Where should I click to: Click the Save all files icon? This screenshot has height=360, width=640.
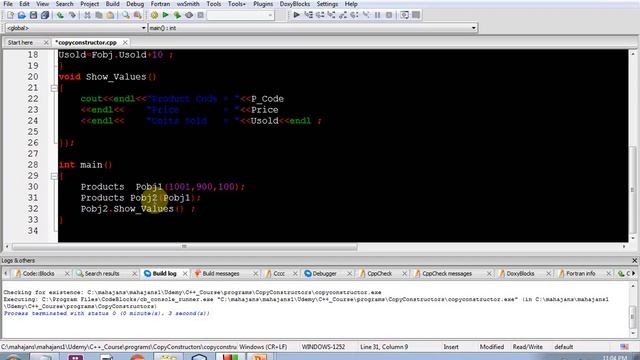point(45,15)
